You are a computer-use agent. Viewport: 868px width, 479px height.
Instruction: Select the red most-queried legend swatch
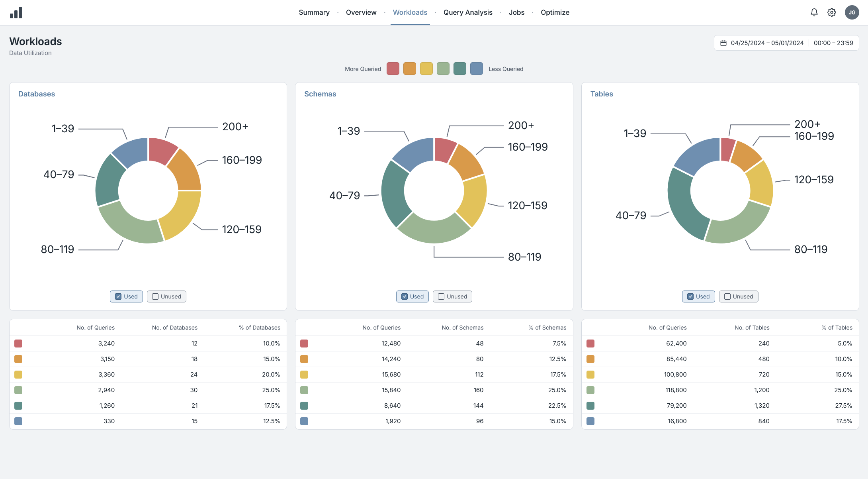click(393, 69)
